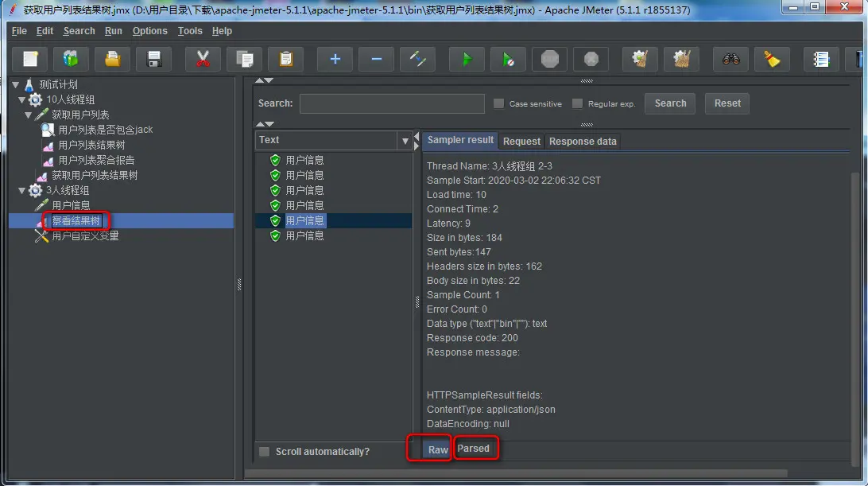868x486 pixels.
Task: Click the Search button next to Regular exp.
Action: click(670, 103)
